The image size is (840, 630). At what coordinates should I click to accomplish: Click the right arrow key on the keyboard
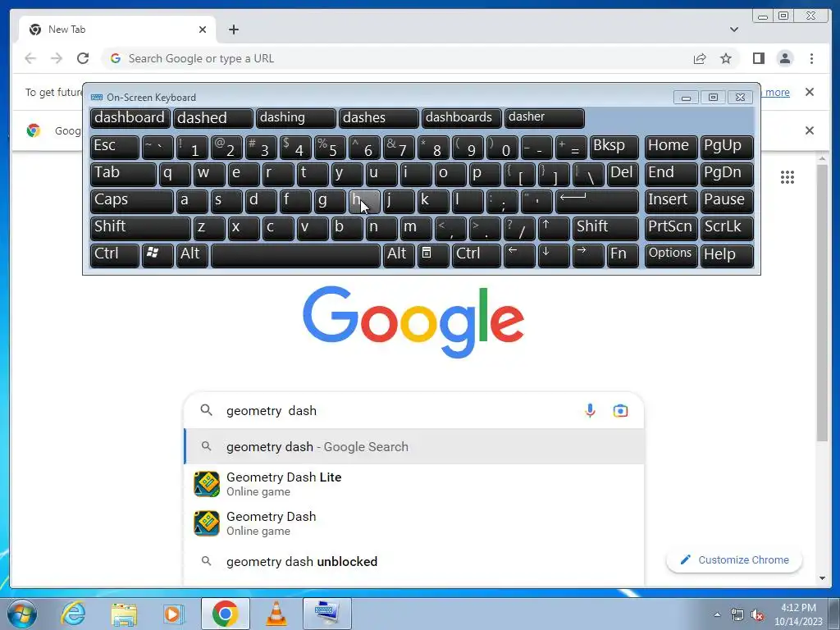pos(587,255)
